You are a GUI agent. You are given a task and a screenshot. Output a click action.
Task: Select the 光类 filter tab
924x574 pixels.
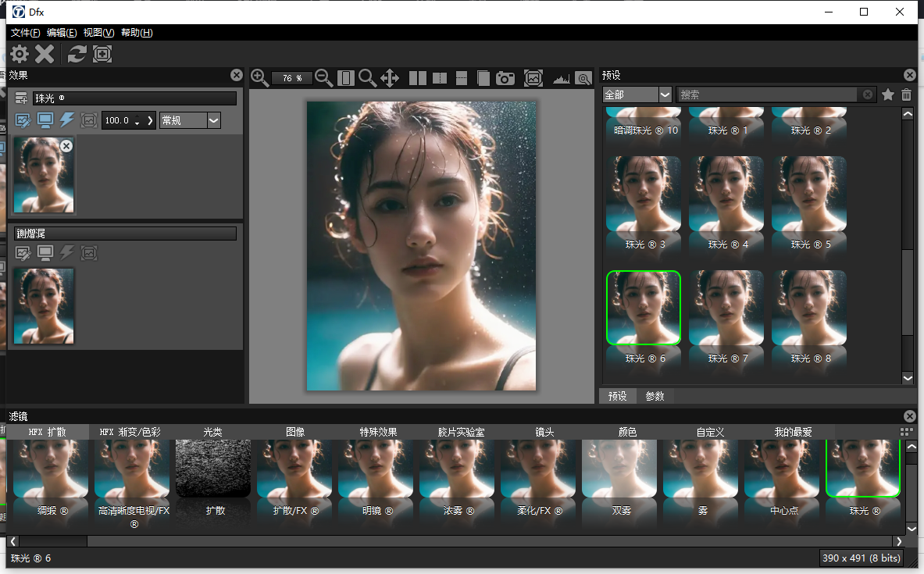click(x=212, y=432)
